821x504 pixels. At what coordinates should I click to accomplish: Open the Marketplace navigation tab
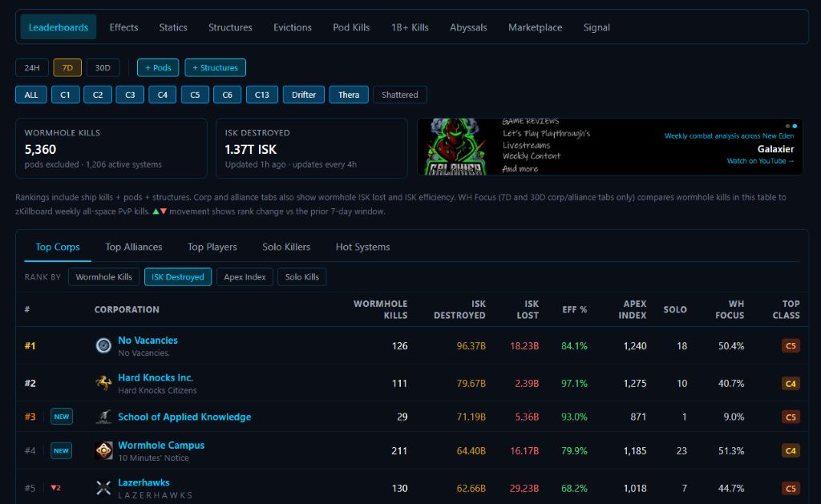pos(535,27)
